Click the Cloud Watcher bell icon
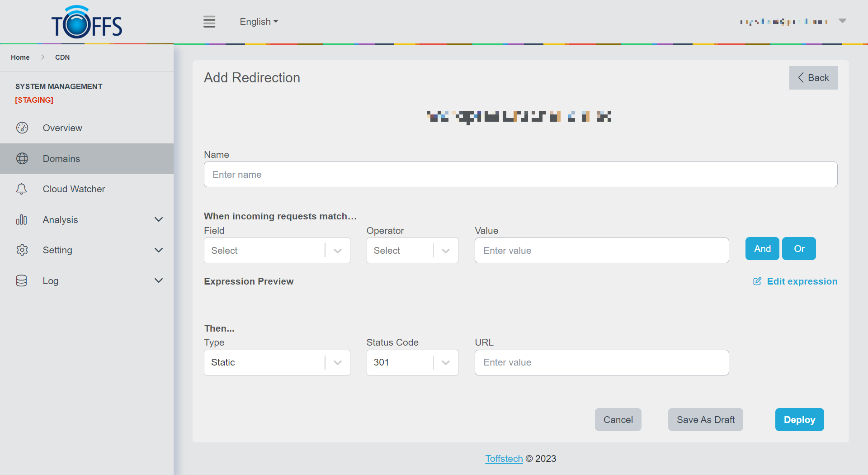The image size is (868, 475). (x=22, y=189)
